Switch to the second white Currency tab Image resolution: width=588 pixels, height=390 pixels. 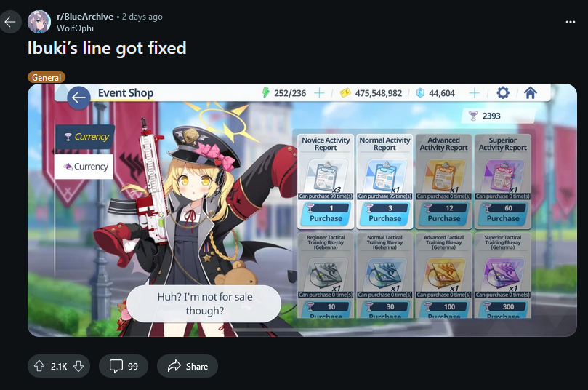pos(84,167)
